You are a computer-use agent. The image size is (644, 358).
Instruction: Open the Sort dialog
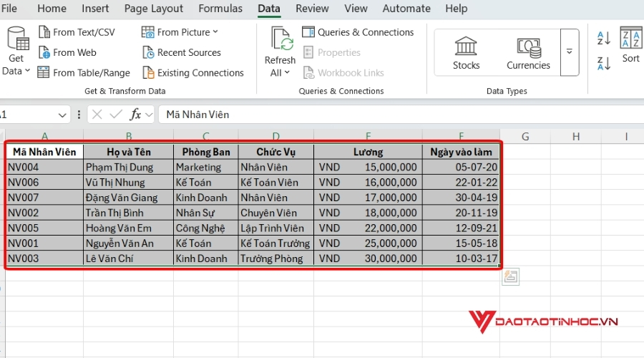pos(630,46)
